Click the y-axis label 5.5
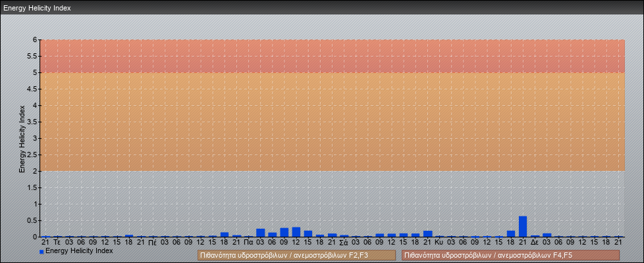The image size is (644, 263). click(x=32, y=56)
